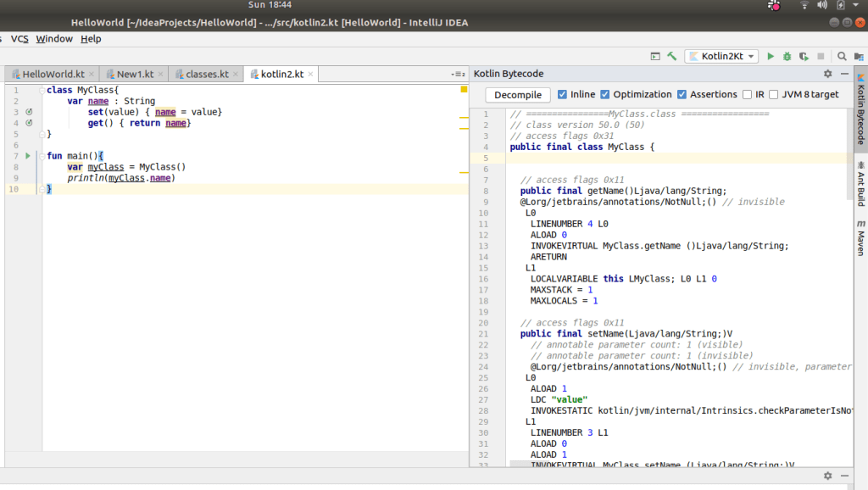Click the recursive call gutter icon on line 3
Viewport: 868px width, 490px height.
(x=28, y=112)
